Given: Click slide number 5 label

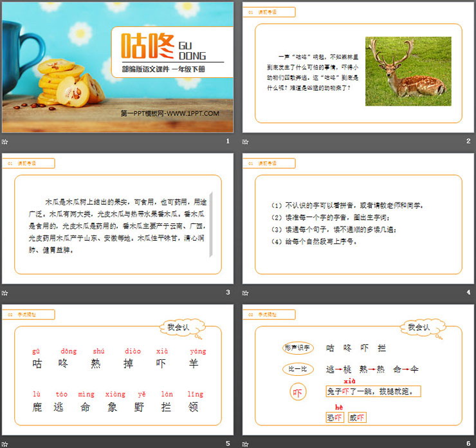Looking at the screenshot, I should point(228,443).
